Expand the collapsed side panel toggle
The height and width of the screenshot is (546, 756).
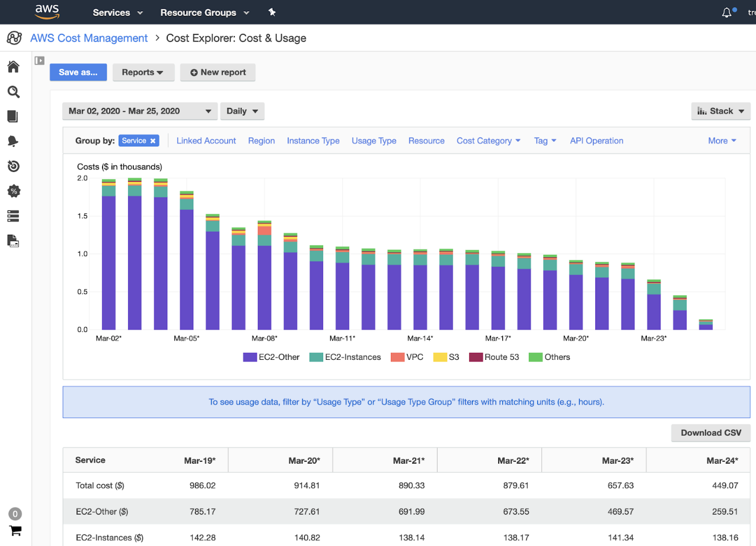tap(40, 60)
